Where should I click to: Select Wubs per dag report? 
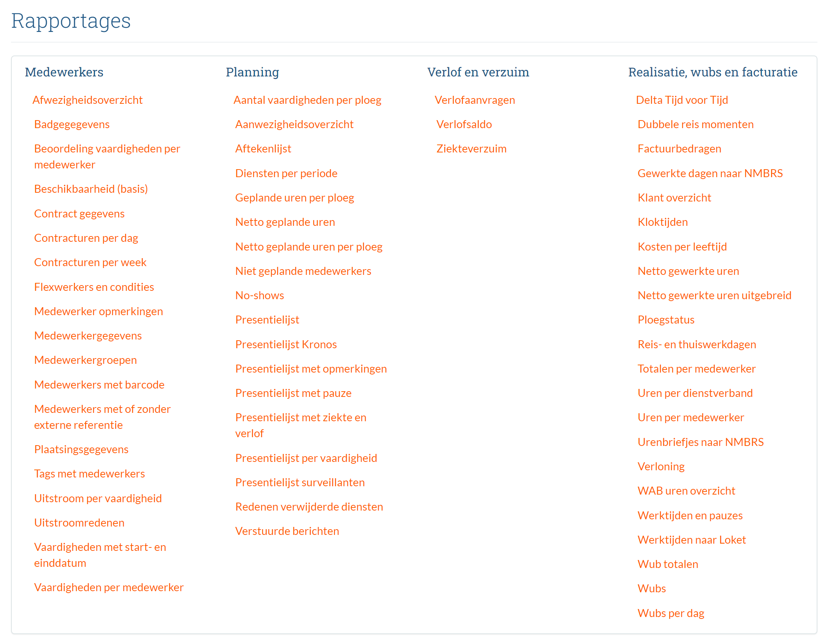[x=670, y=613]
